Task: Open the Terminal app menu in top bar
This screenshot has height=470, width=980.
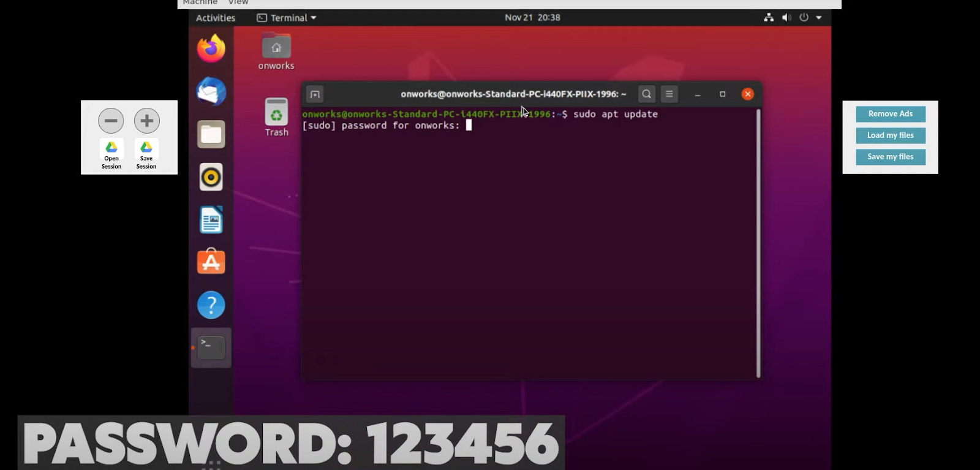Action: 287,18
